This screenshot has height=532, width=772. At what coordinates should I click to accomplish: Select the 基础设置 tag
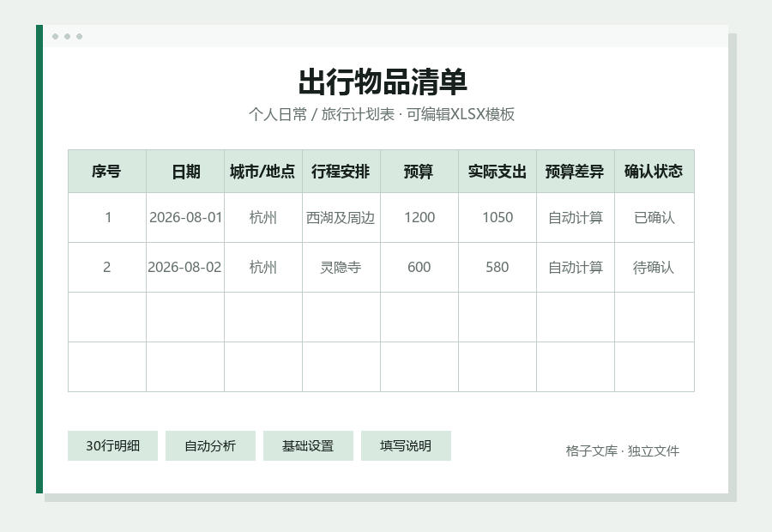(x=308, y=446)
